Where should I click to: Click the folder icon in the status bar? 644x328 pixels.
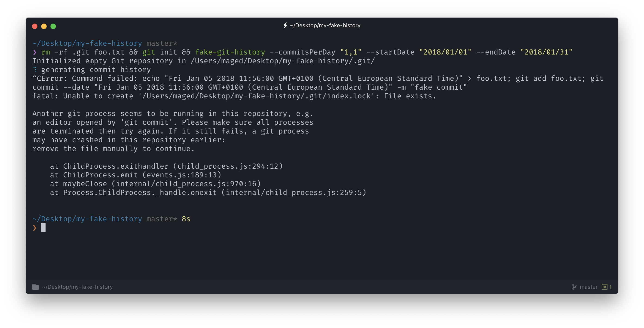pyautogui.click(x=36, y=287)
